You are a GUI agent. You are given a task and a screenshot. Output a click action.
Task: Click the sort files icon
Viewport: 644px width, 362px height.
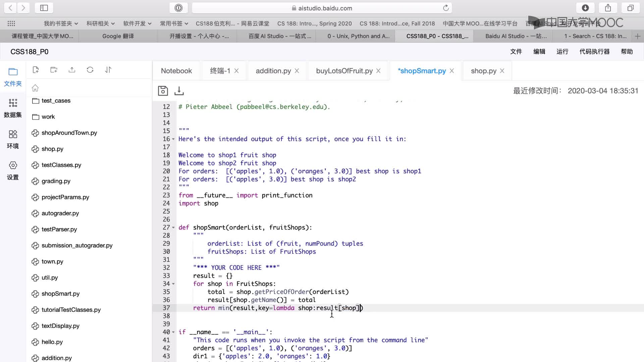pyautogui.click(x=108, y=70)
